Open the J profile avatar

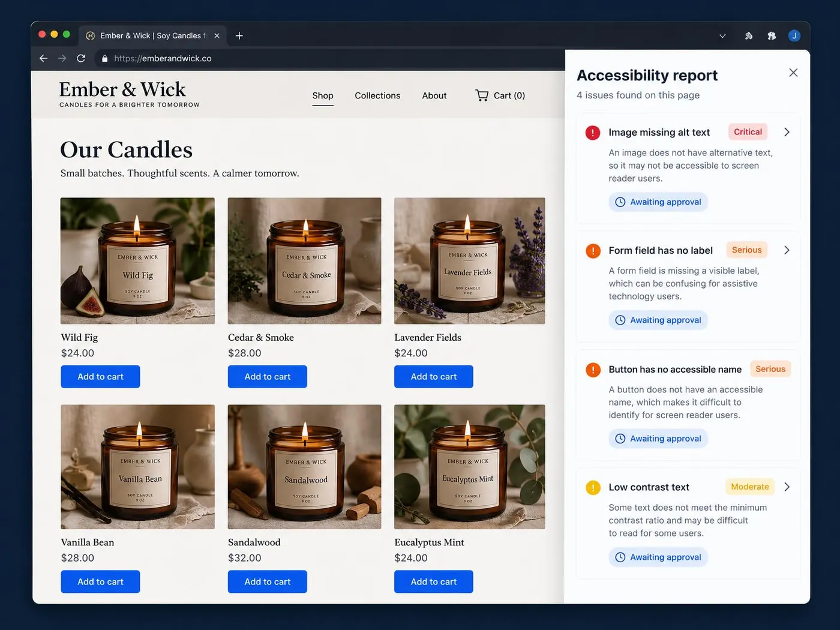[x=794, y=36]
